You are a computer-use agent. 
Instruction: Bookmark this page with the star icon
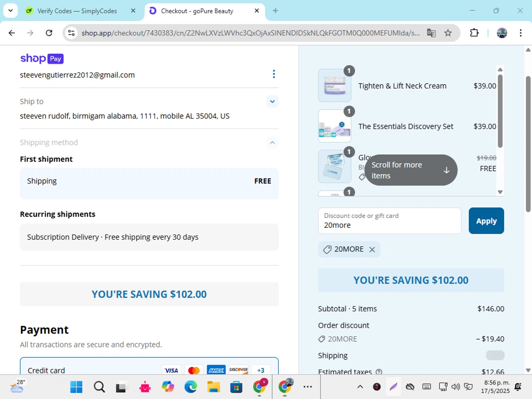tap(448, 33)
